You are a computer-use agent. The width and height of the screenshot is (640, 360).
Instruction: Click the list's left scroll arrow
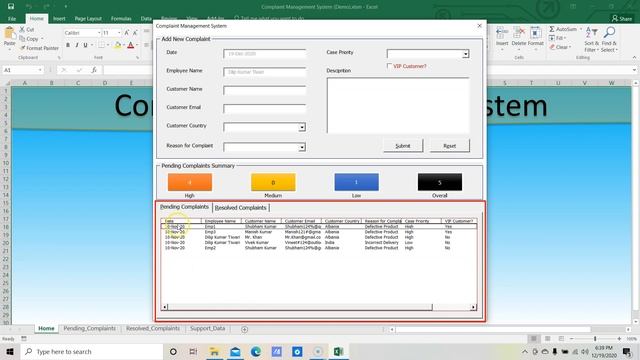[x=164, y=307]
